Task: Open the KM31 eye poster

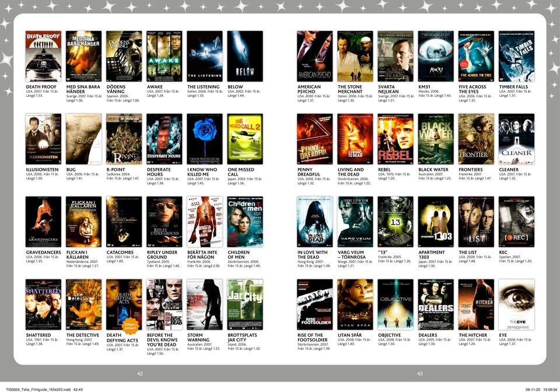Action: 436,56
